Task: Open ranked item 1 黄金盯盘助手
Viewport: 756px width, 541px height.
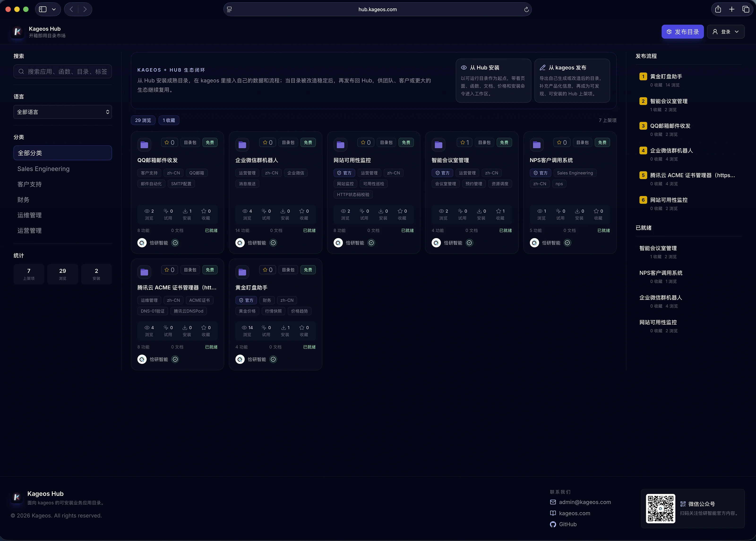Action: 666,77
